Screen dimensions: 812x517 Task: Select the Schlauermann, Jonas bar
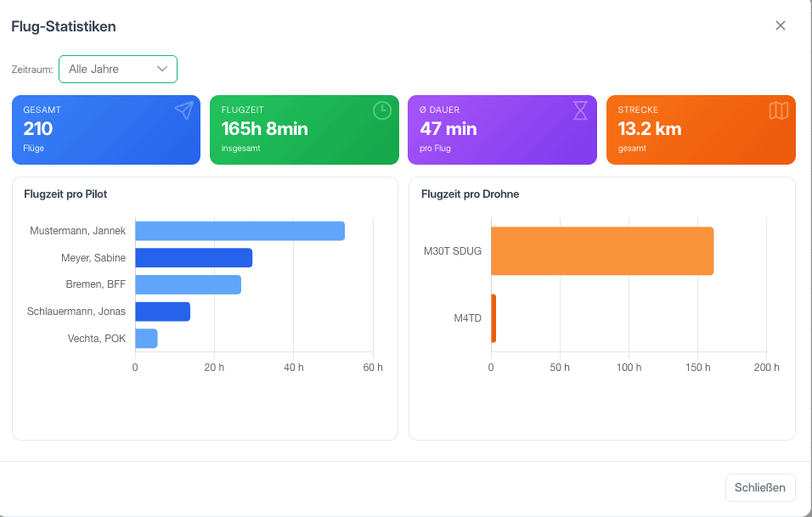pyautogui.click(x=162, y=312)
